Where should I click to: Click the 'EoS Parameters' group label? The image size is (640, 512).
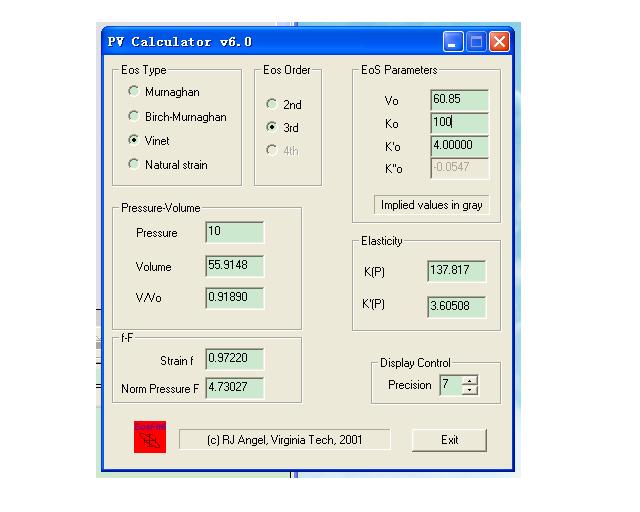[399, 70]
